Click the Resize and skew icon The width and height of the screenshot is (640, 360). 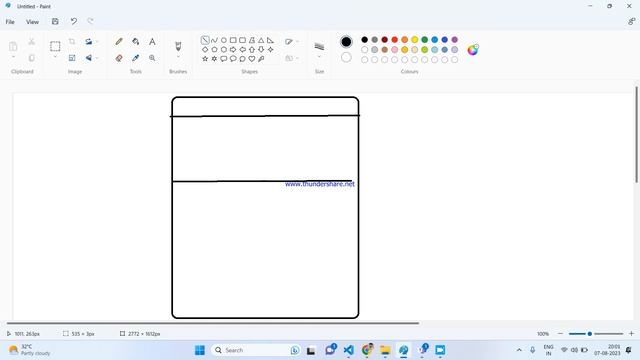coord(72,58)
